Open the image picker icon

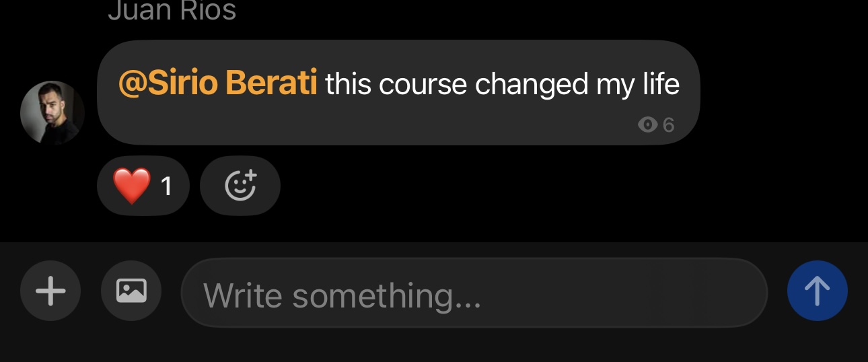(x=131, y=291)
